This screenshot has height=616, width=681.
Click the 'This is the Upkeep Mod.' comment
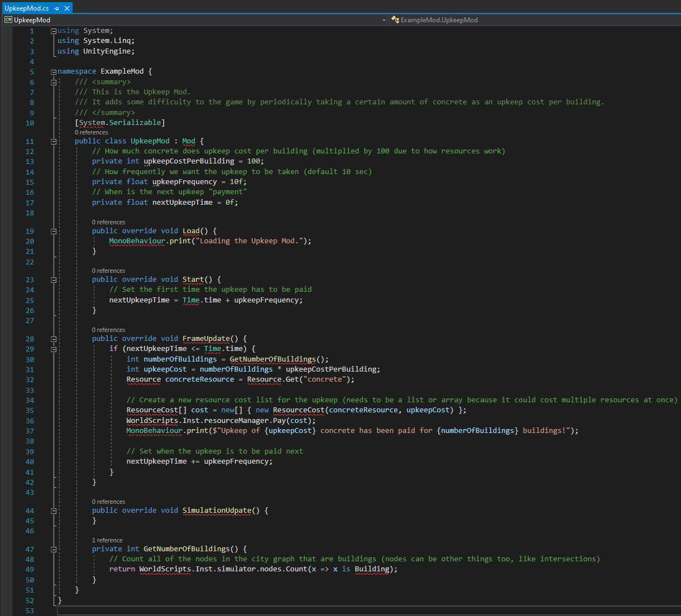pyautogui.click(x=133, y=92)
